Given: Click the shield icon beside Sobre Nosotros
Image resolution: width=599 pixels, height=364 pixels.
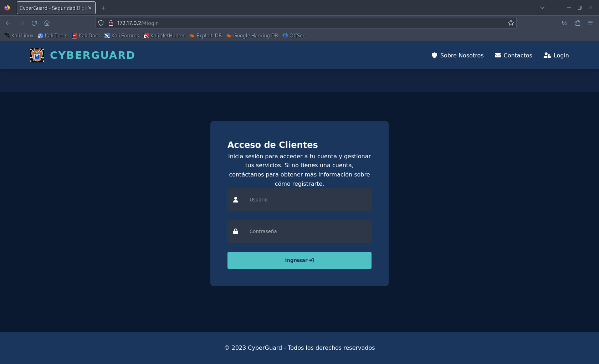Looking at the screenshot, I should click(434, 55).
